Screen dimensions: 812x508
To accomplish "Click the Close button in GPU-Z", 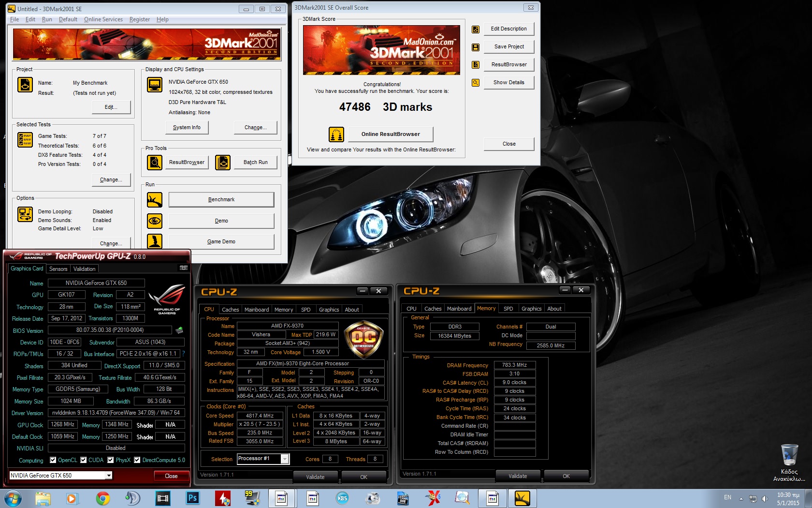I will [x=171, y=476].
